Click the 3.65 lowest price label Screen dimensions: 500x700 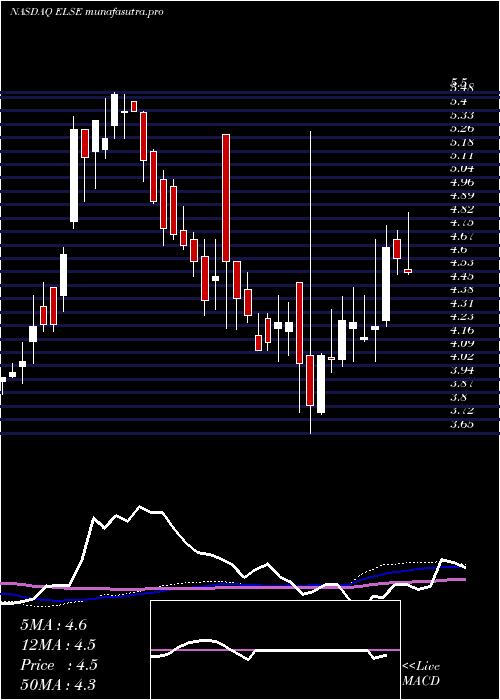pyautogui.click(x=462, y=423)
